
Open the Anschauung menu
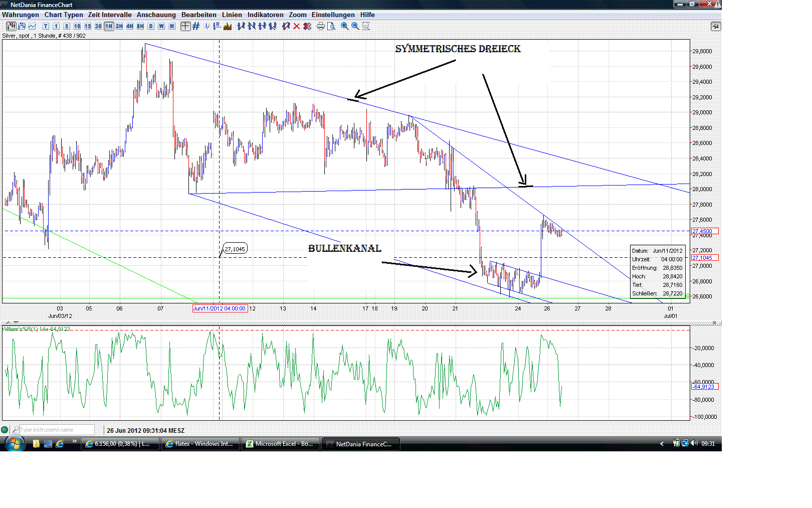point(156,15)
